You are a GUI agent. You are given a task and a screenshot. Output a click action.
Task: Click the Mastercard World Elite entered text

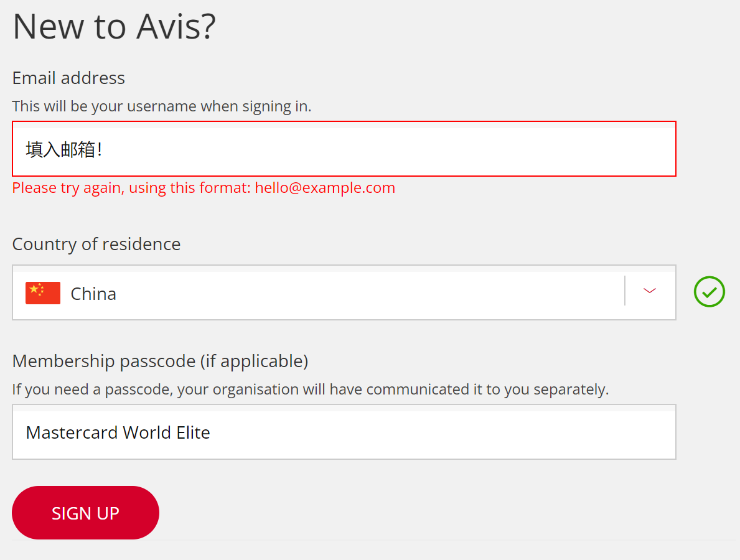coord(118,432)
